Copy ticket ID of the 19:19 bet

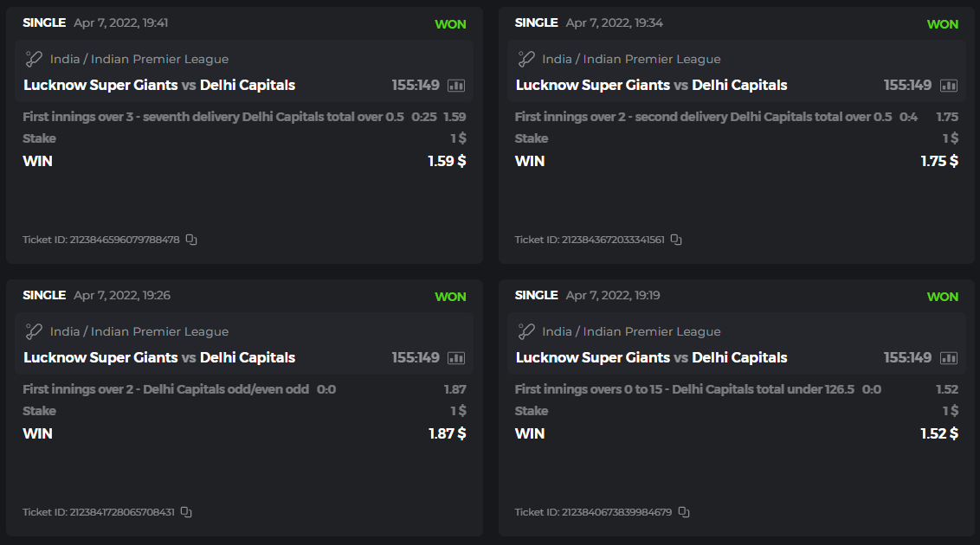pyautogui.click(x=684, y=512)
